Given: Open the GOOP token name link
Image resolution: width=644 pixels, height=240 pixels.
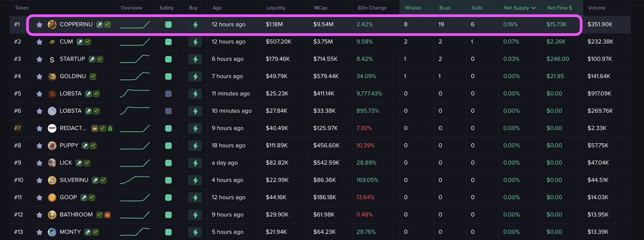Looking at the screenshot, I should click(x=68, y=198).
